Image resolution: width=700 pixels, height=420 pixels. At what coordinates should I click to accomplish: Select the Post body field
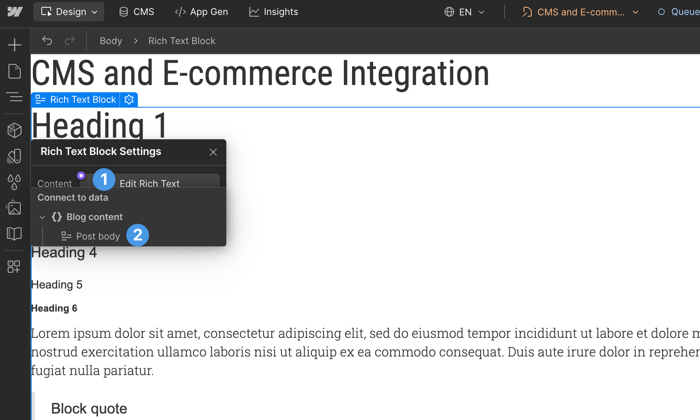pyautogui.click(x=97, y=236)
